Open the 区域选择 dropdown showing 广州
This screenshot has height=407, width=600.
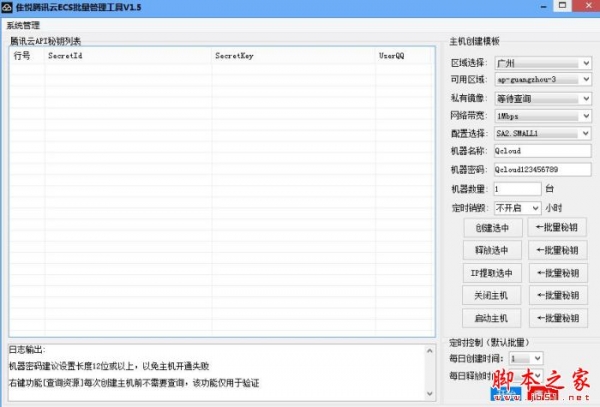click(543, 63)
